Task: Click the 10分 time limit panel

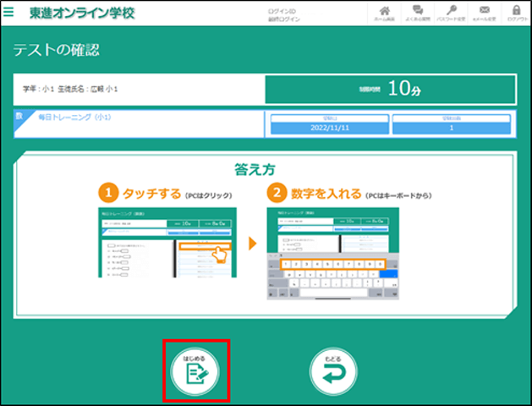Action: [390, 90]
